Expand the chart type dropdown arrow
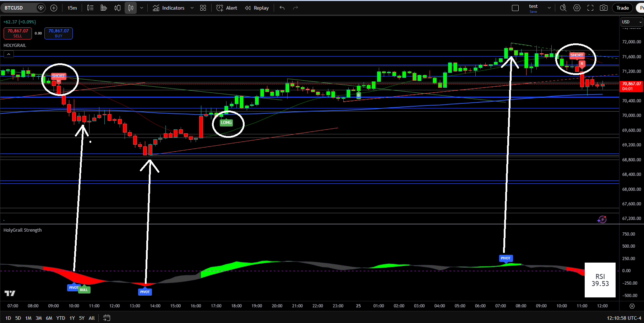 (x=142, y=8)
